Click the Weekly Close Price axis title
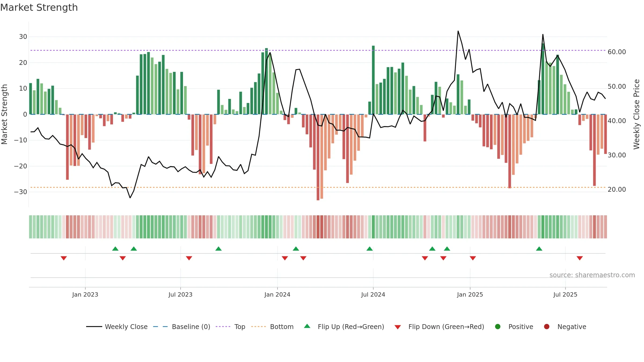The image size is (644, 362). (x=636, y=114)
